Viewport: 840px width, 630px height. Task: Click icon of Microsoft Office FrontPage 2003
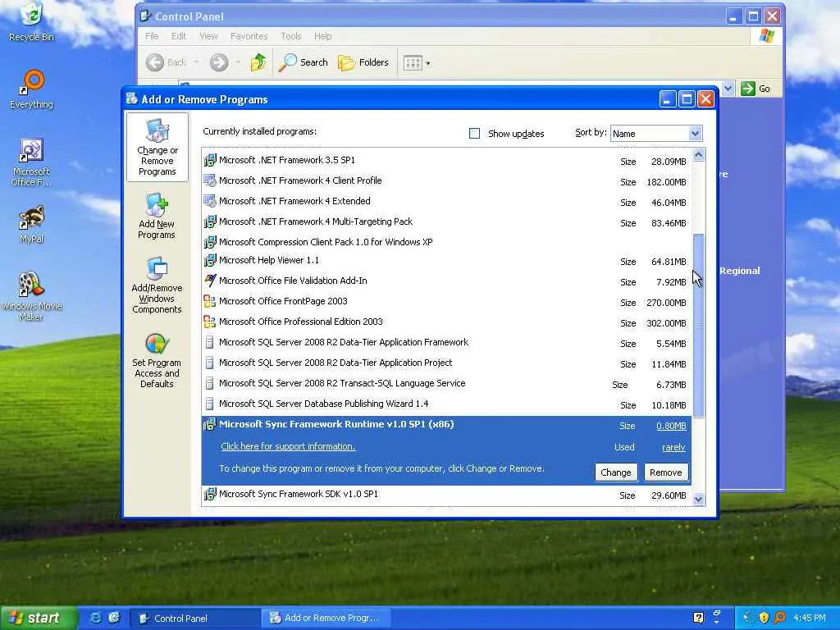(210, 301)
